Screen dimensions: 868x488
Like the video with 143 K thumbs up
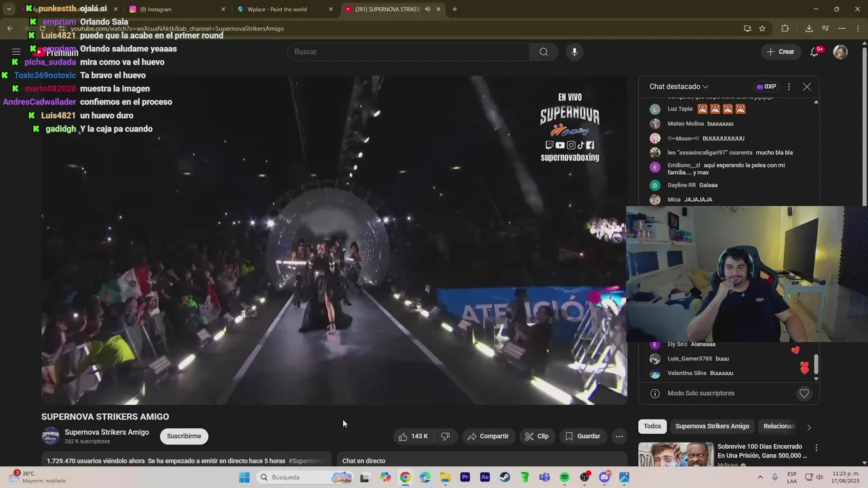pyautogui.click(x=414, y=436)
